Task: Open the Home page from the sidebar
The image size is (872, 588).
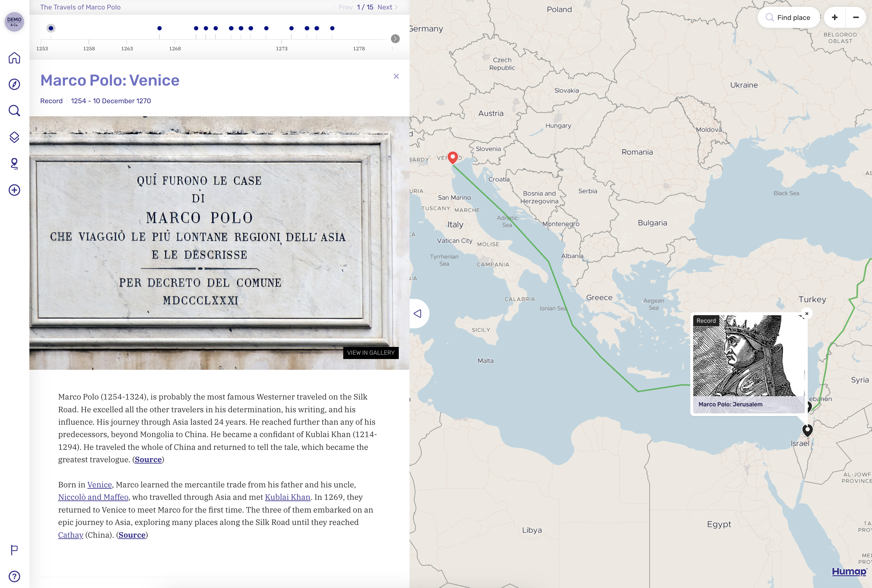Action: pyautogui.click(x=14, y=58)
